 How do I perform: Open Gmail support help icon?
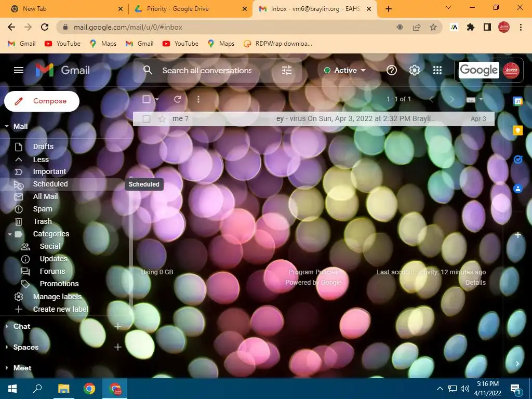pyautogui.click(x=392, y=70)
